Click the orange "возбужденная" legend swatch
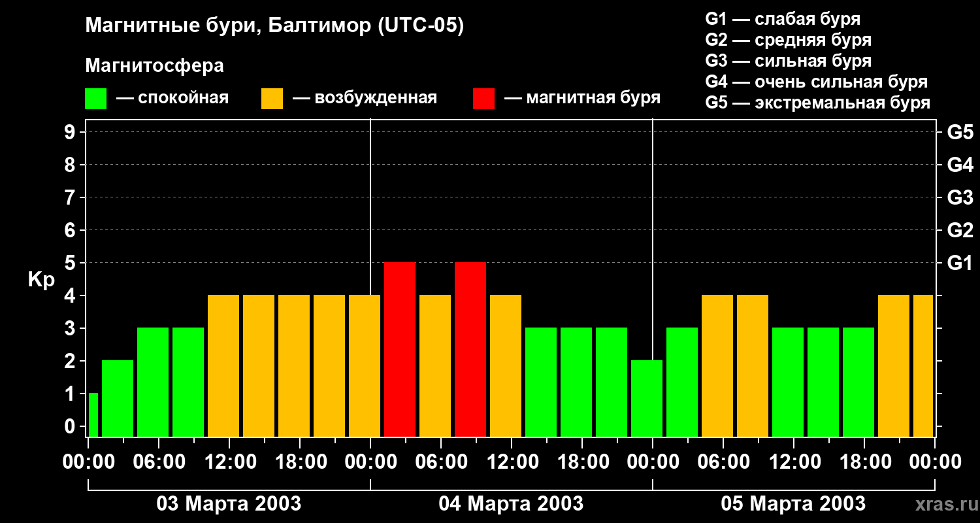The width and height of the screenshot is (980, 523). tap(272, 99)
